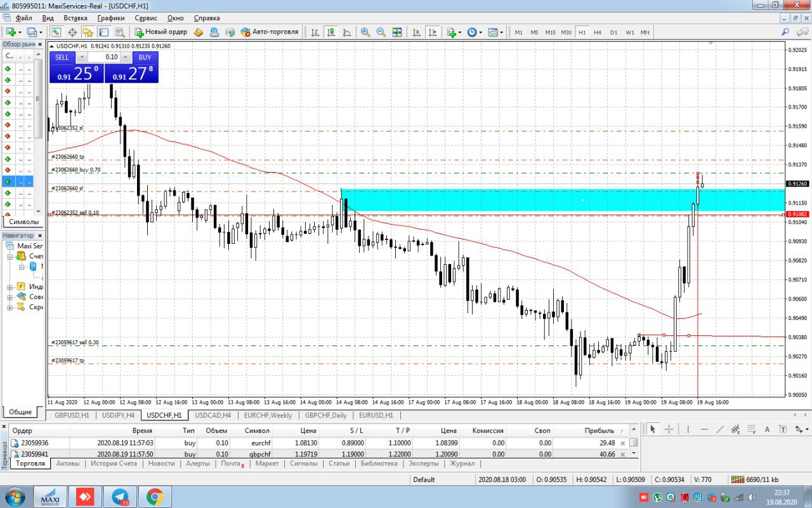Select the M15 timeframe
Viewport: 812px width, 508px height.
point(550,32)
